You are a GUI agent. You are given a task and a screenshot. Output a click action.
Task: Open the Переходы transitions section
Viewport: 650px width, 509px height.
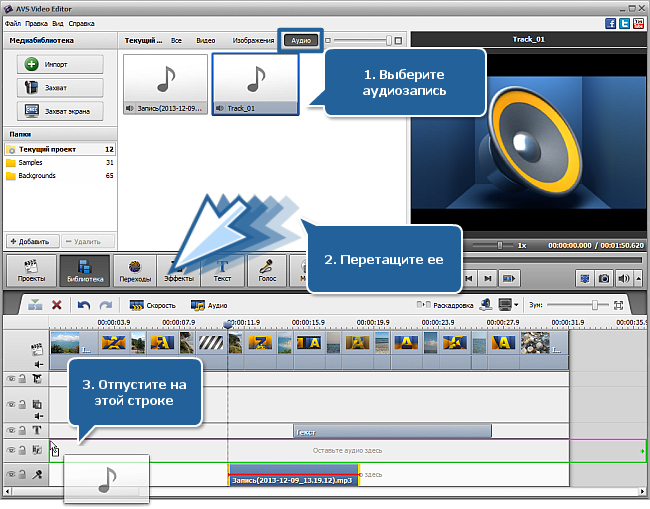click(x=135, y=271)
